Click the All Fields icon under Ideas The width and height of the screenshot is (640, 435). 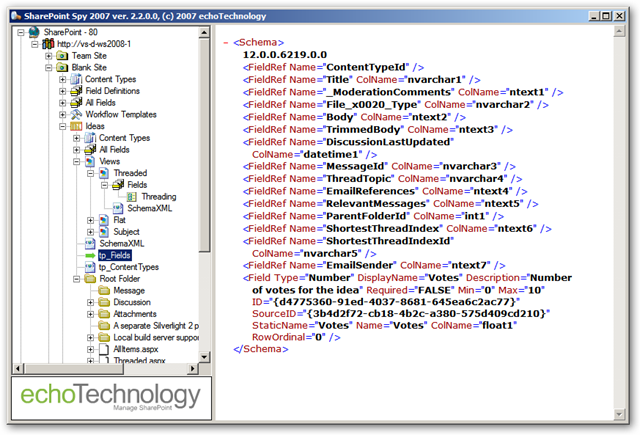click(x=90, y=150)
